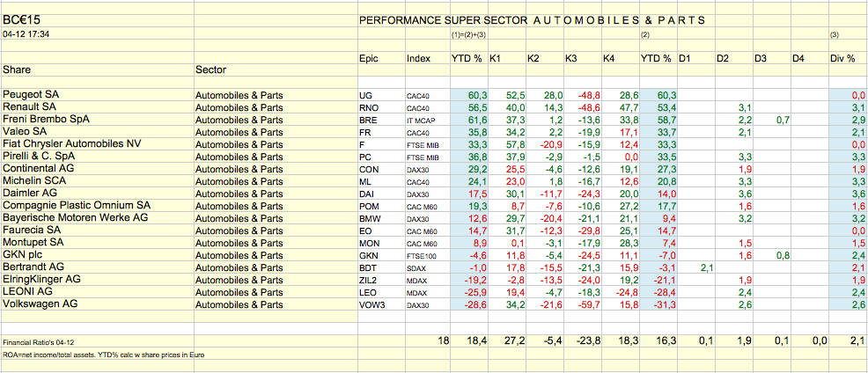868x373 pixels.
Task: Select the Peugeot SA share name cell
Action: [97, 95]
